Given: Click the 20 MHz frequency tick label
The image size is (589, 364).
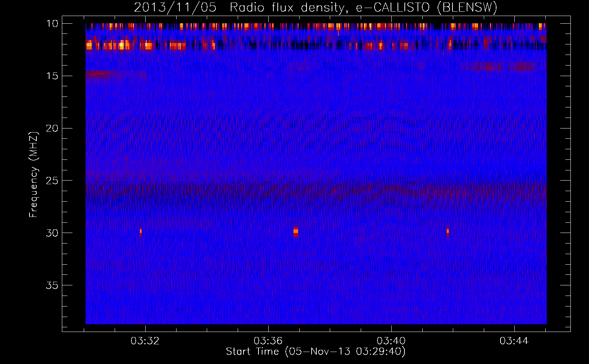Looking at the screenshot, I should click(52, 128).
